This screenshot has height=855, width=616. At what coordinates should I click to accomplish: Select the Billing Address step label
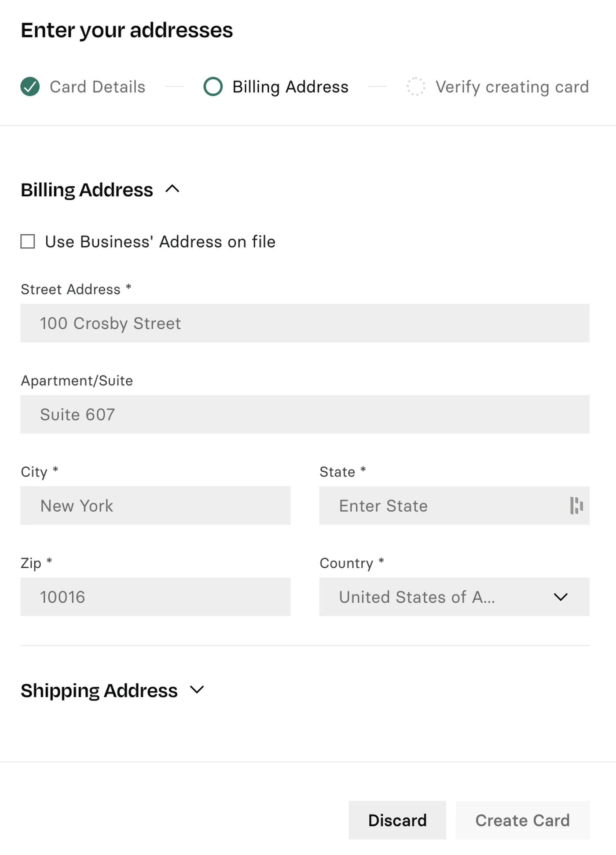290,87
